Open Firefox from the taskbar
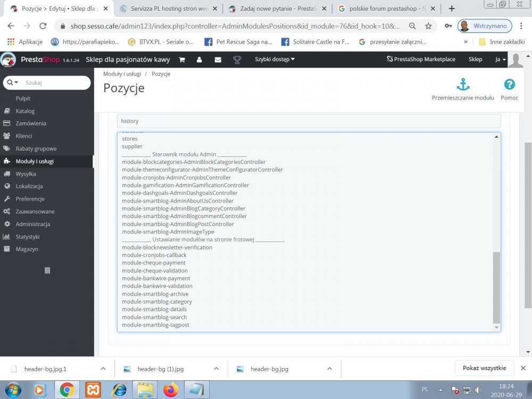Viewport: 532px width, 399px height. point(171,390)
